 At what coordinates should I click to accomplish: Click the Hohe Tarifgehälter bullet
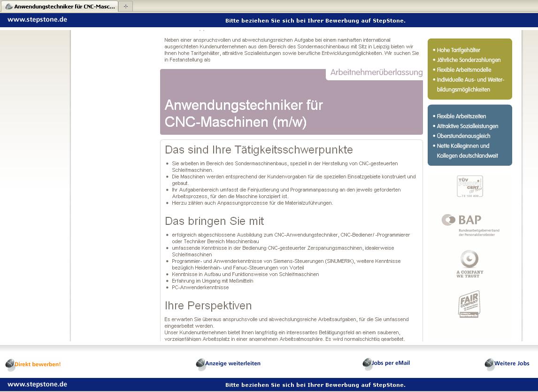(x=458, y=50)
